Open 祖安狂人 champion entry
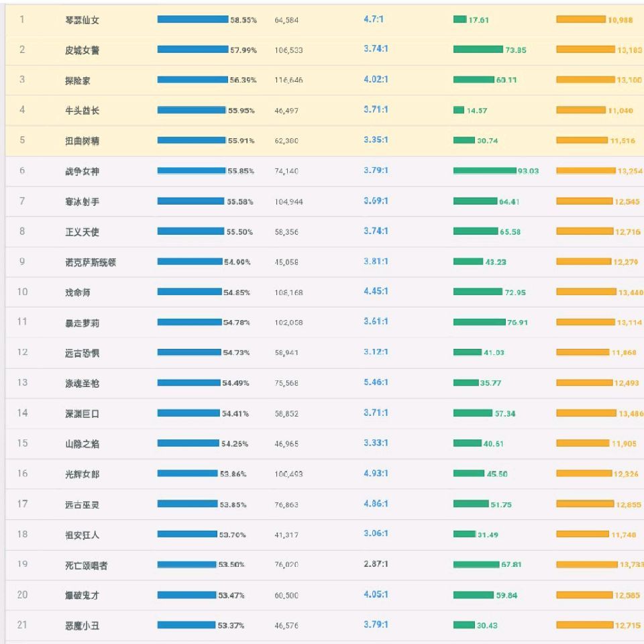 pyautogui.click(x=82, y=535)
